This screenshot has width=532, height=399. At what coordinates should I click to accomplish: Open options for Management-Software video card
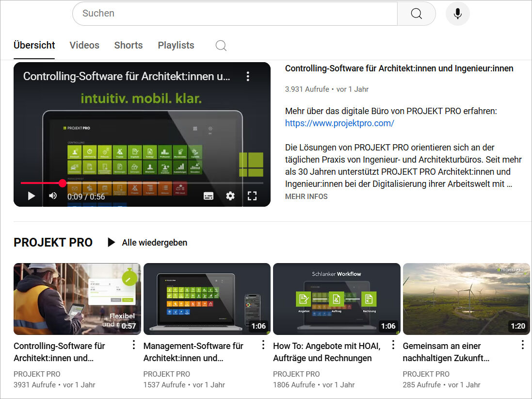263,345
